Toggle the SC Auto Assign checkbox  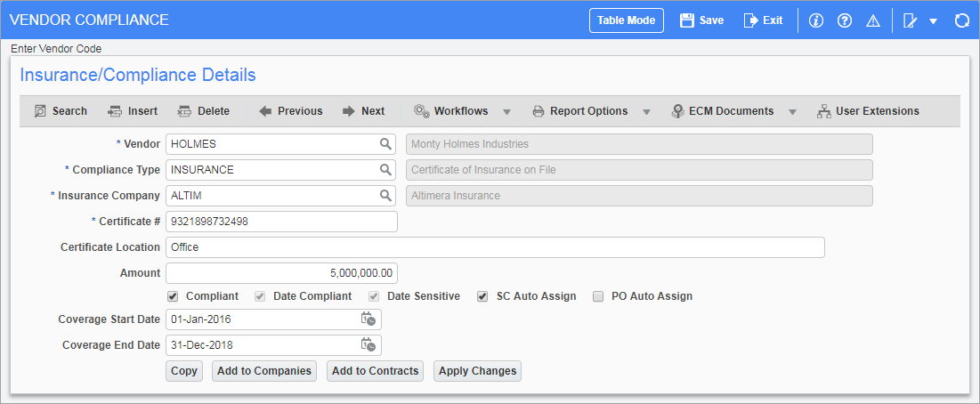pyautogui.click(x=482, y=296)
